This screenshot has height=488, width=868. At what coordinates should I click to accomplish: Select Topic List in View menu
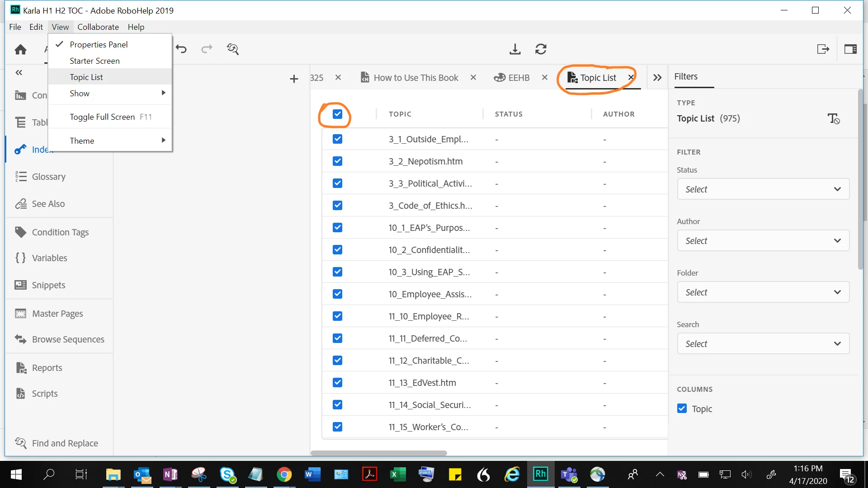(x=86, y=77)
